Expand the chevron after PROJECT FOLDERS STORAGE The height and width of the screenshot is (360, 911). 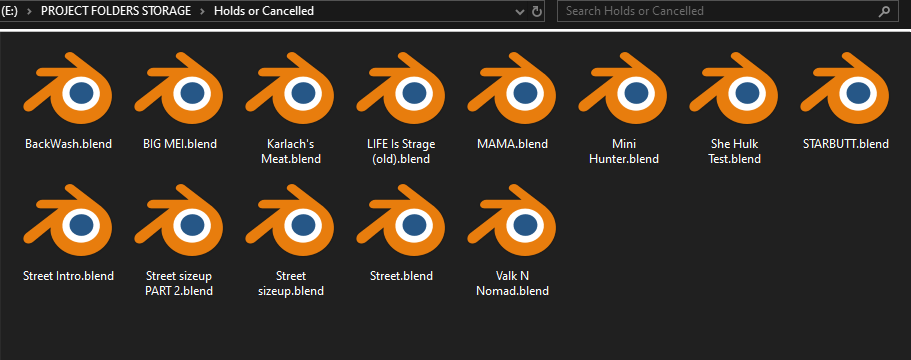[x=202, y=11]
